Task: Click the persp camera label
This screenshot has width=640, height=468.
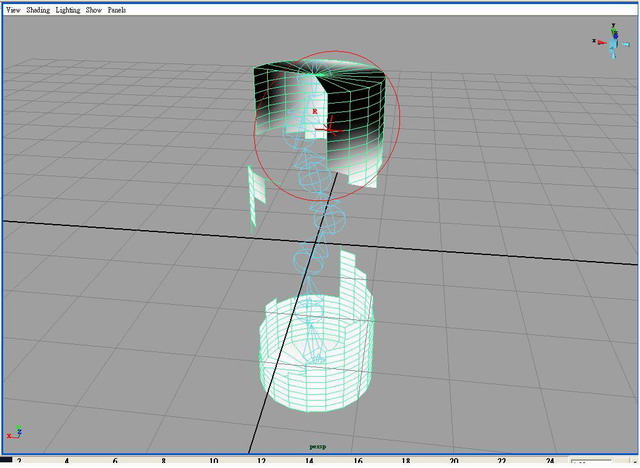Action: tap(318, 447)
